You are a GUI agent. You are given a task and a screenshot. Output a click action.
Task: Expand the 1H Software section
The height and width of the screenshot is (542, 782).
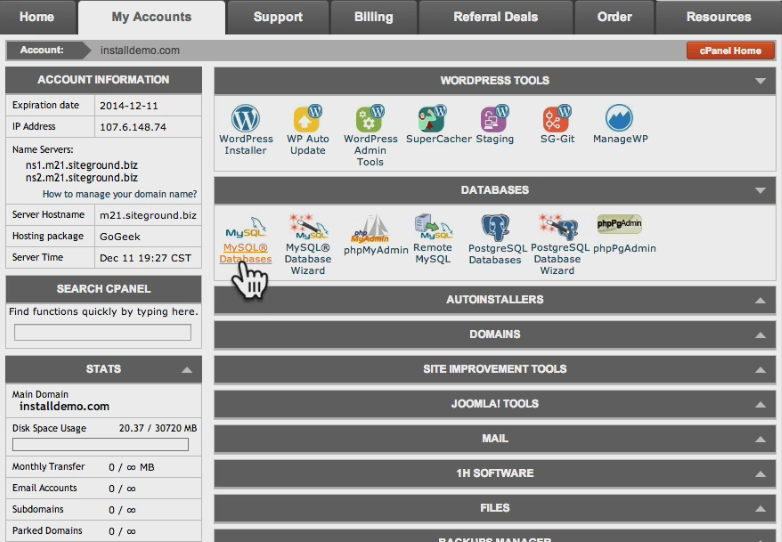point(495,473)
